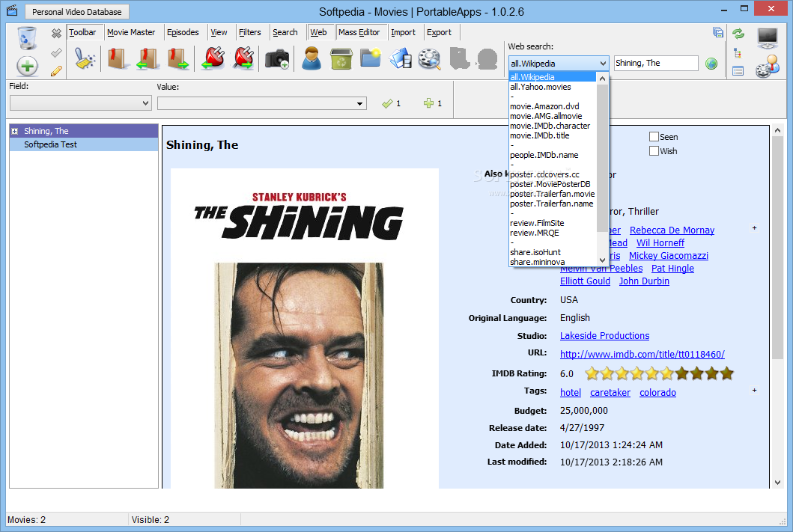
Task: Select movie.Amazon.dvd from the list
Action: click(544, 106)
